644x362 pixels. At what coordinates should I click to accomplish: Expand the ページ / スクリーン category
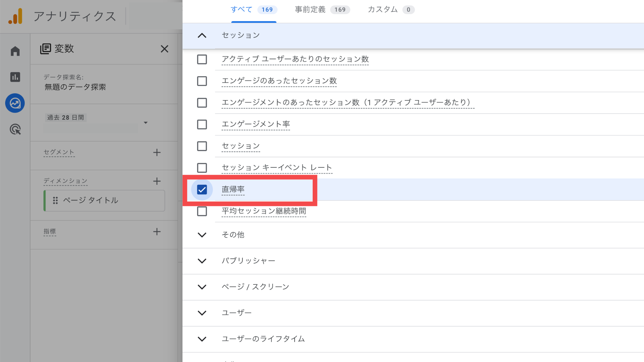[202, 287]
